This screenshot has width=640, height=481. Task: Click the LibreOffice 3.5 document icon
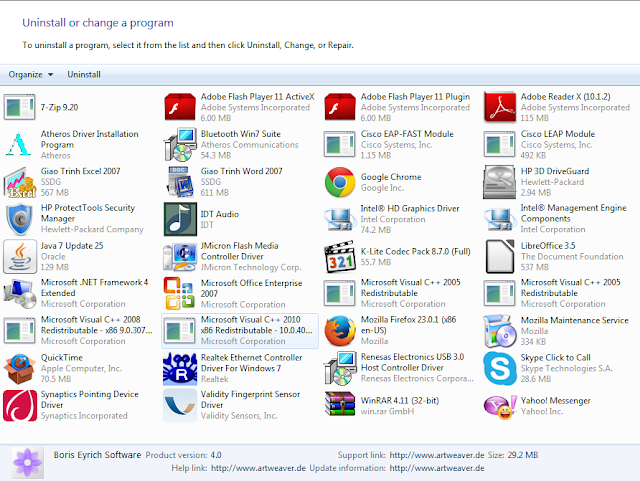500,256
